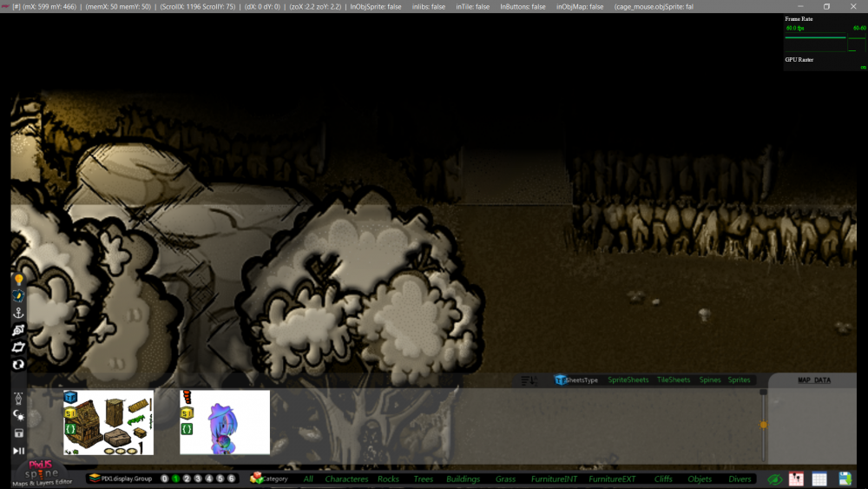868x489 pixels.
Task: Click the sort order icon beside SheetsType
Action: pyautogui.click(x=529, y=380)
